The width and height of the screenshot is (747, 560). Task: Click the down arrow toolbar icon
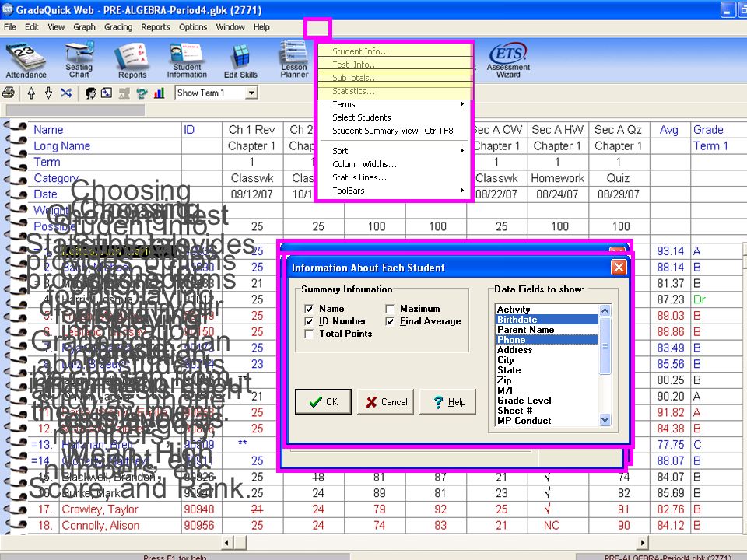[x=48, y=93]
